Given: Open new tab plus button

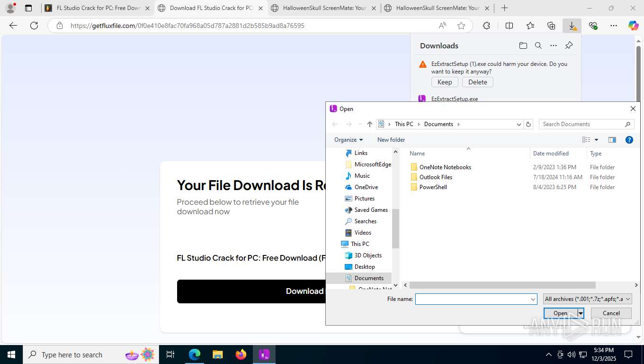Looking at the screenshot, I should coord(505,8).
